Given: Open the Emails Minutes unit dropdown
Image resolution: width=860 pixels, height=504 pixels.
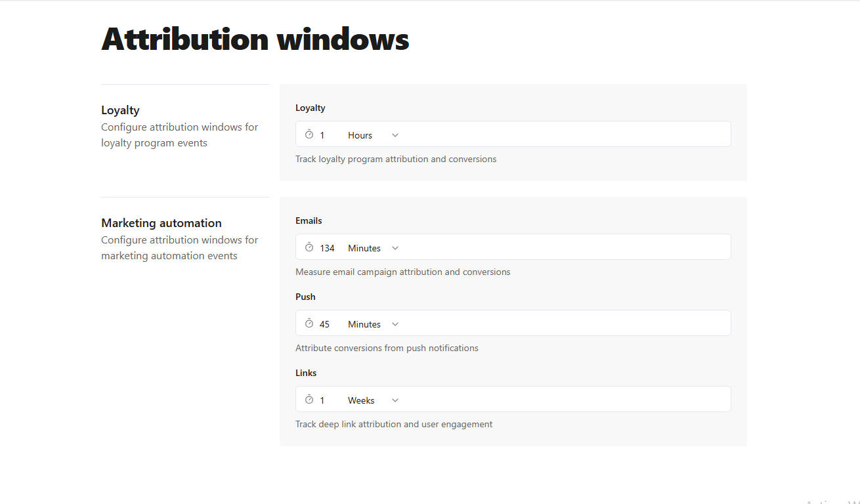Looking at the screenshot, I should tap(374, 247).
